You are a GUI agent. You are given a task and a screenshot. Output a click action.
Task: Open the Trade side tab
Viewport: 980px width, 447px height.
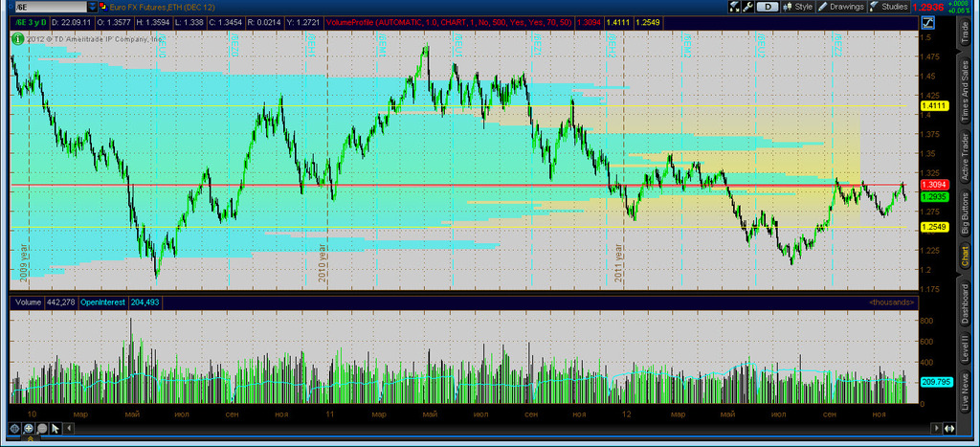click(x=965, y=34)
